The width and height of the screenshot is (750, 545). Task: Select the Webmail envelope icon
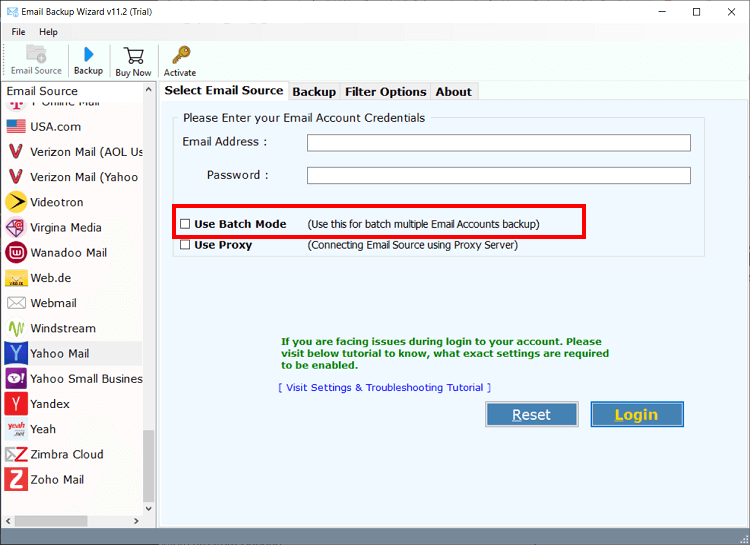click(16, 303)
